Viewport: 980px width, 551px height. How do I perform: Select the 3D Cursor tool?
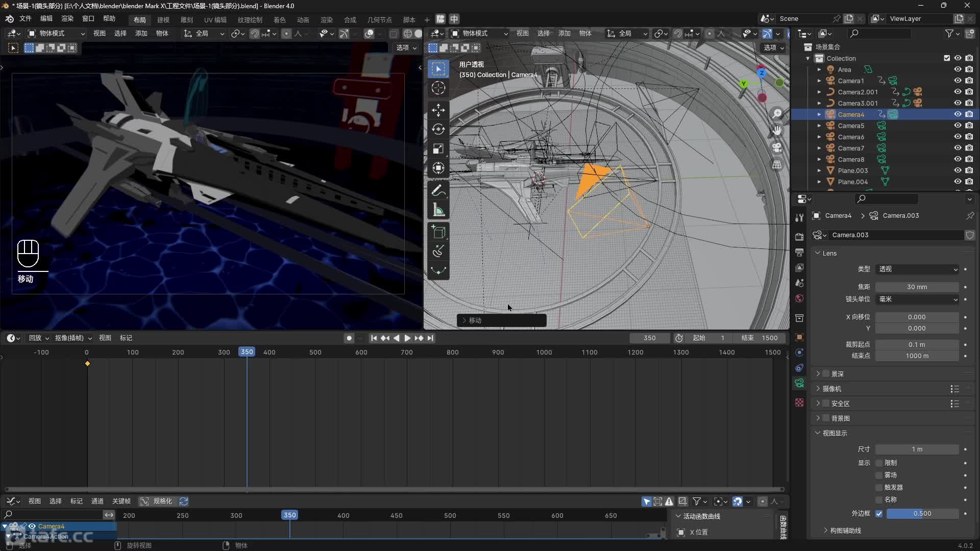438,88
